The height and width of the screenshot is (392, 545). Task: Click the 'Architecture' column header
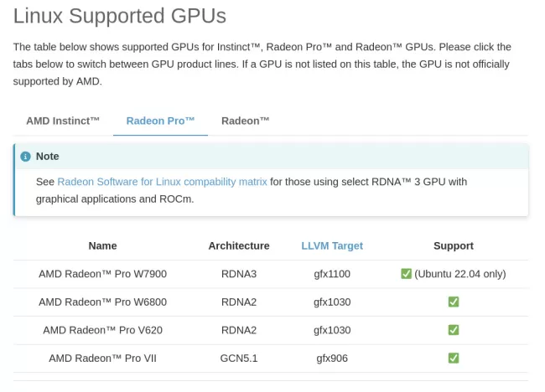(x=239, y=245)
